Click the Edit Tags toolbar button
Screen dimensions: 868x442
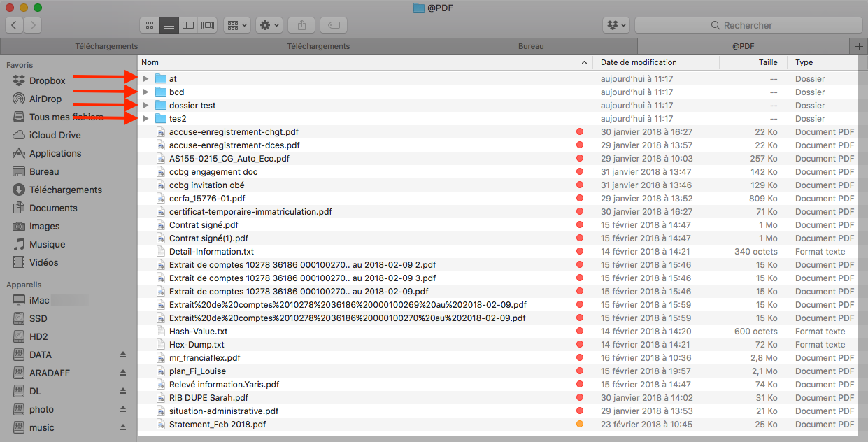pyautogui.click(x=334, y=25)
